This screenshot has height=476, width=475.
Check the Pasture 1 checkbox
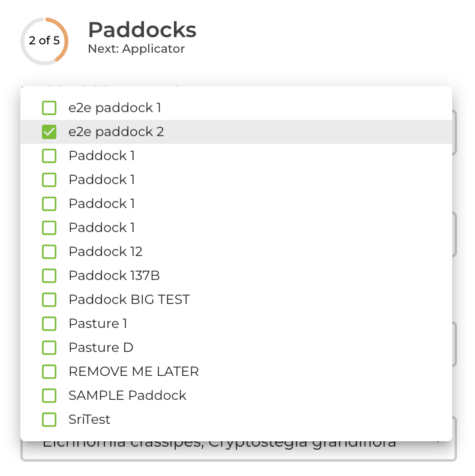tap(49, 324)
